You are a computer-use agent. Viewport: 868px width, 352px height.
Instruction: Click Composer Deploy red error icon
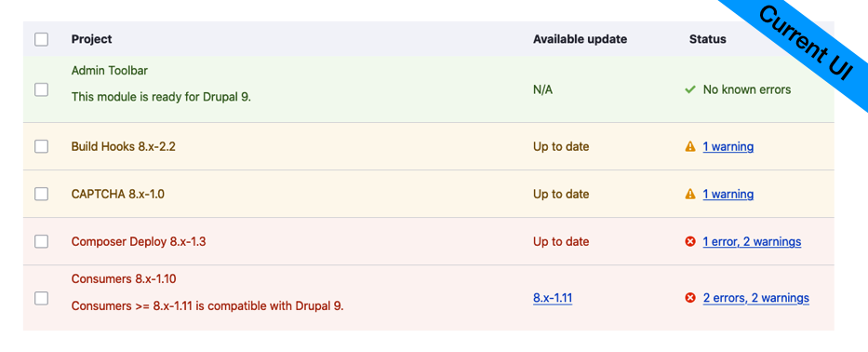[689, 242]
